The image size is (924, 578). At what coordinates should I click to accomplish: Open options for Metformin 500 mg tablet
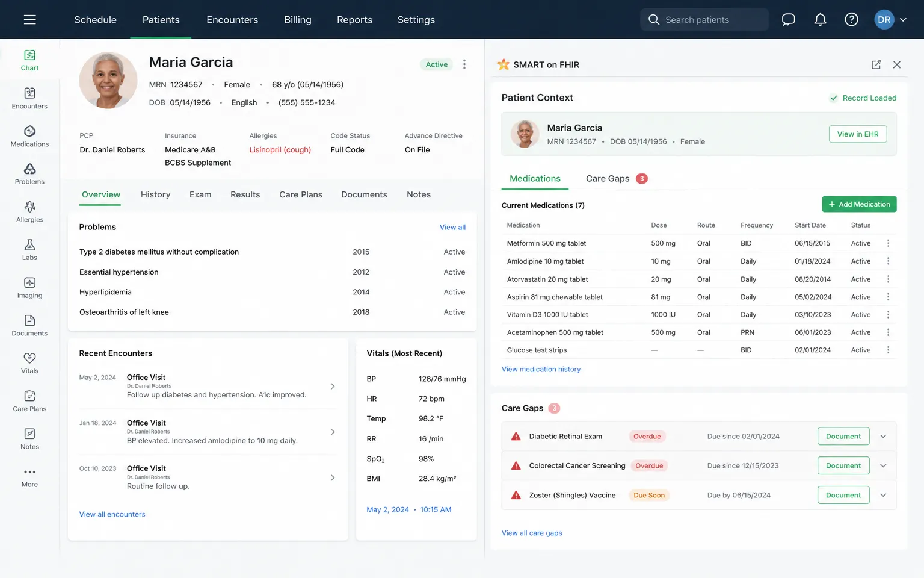[888, 243]
